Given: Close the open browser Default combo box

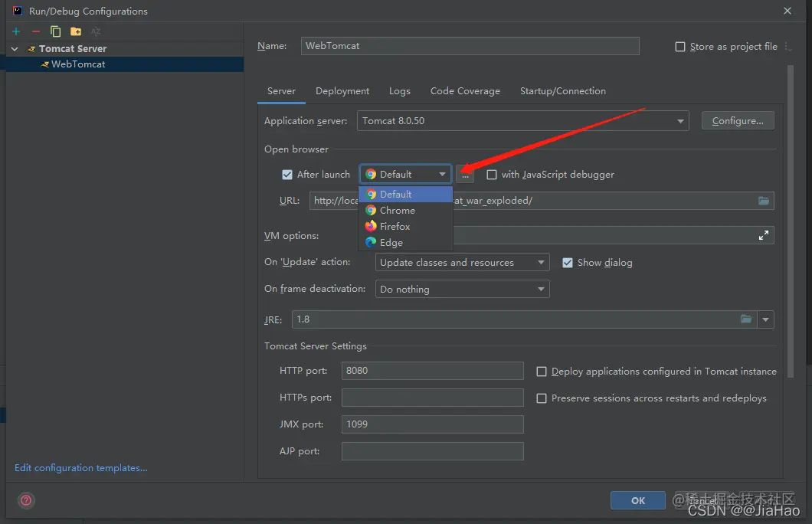Looking at the screenshot, I should [405, 175].
